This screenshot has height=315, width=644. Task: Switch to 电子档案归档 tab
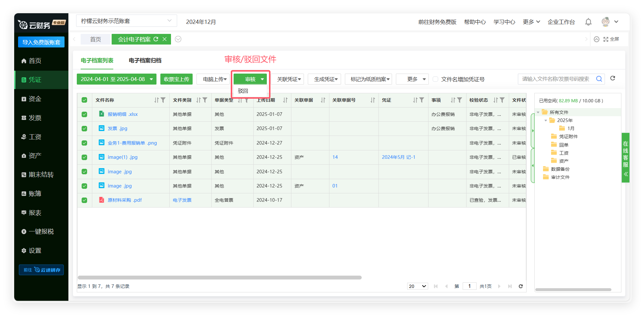click(145, 60)
